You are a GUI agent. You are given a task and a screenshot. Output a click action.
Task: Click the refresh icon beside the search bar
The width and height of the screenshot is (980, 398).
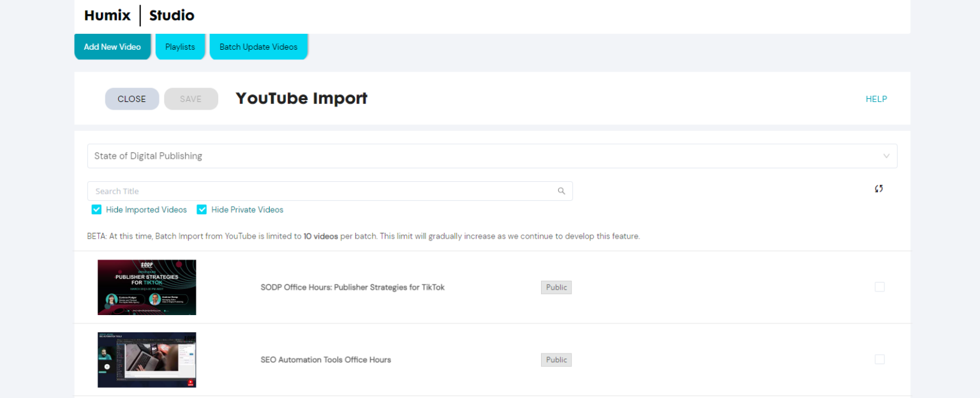pyautogui.click(x=879, y=189)
